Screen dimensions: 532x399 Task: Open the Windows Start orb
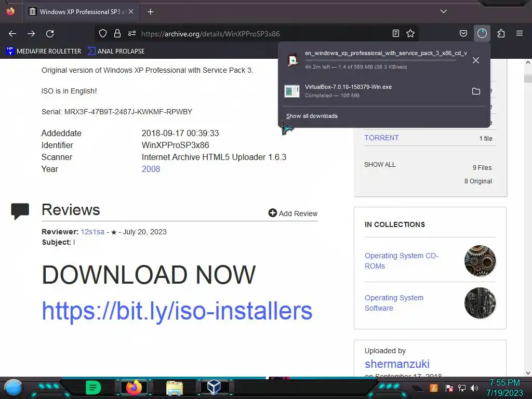13,388
